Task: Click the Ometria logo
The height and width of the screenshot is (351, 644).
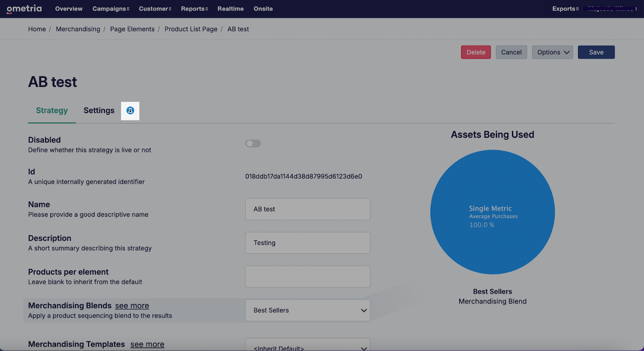Action: [x=24, y=9]
